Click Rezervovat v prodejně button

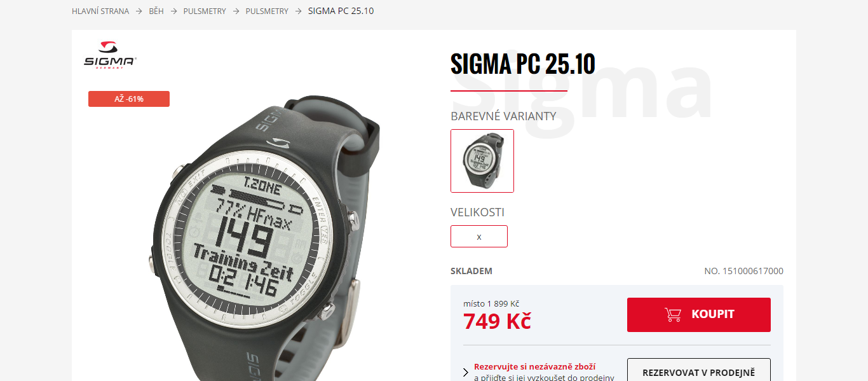pos(699,372)
